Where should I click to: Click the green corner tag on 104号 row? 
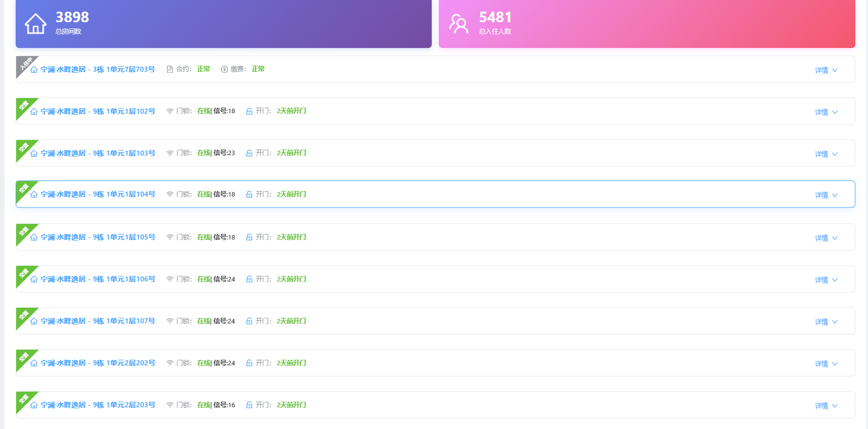click(x=25, y=189)
